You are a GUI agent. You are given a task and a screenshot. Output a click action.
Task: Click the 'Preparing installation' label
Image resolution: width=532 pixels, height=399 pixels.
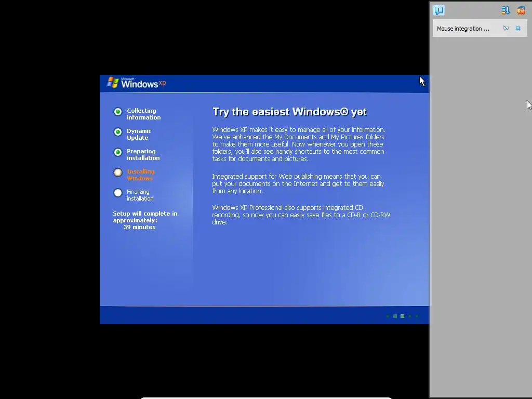[143, 155]
